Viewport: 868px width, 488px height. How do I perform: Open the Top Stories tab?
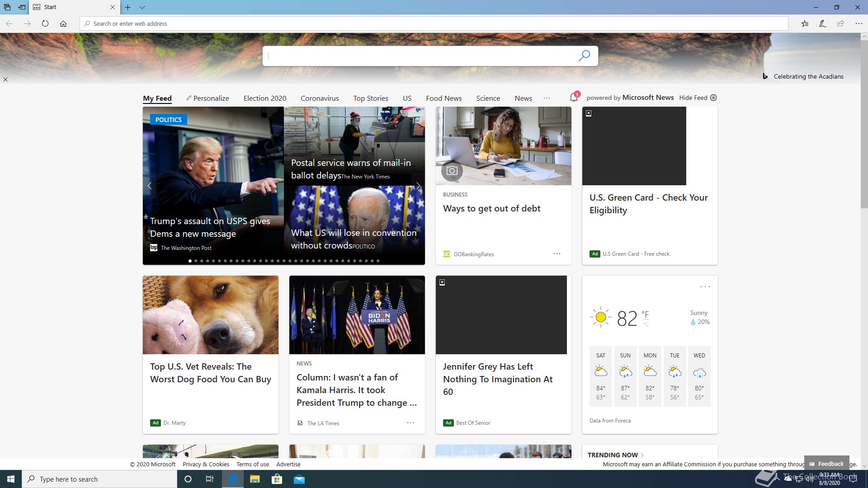(x=371, y=98)
